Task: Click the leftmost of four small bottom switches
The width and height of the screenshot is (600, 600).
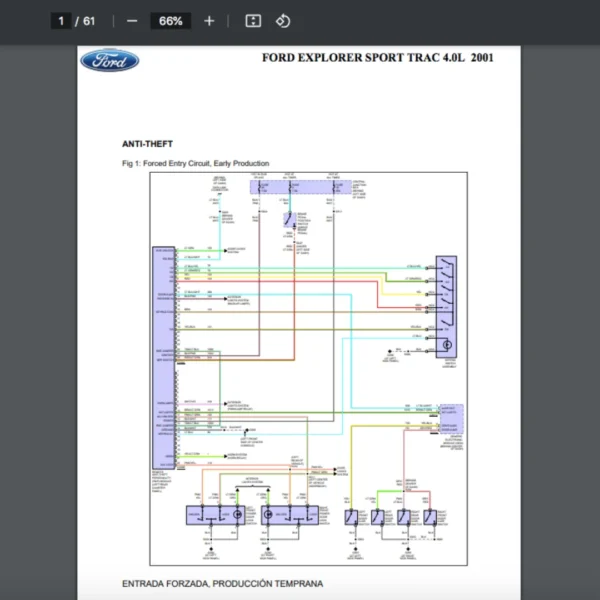Action: coord(353,517)
